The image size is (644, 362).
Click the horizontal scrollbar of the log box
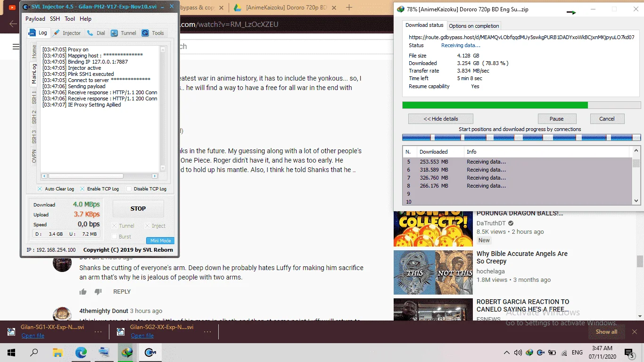point(85,176)
